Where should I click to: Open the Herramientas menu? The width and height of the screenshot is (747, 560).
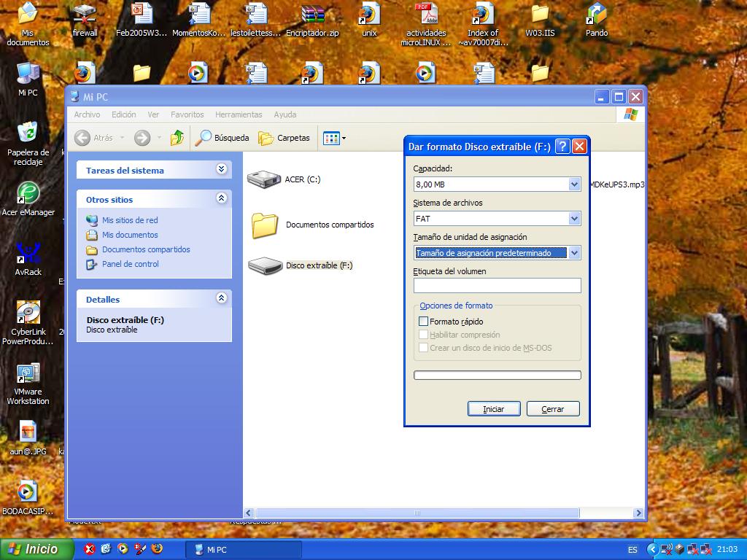(239, 114)
